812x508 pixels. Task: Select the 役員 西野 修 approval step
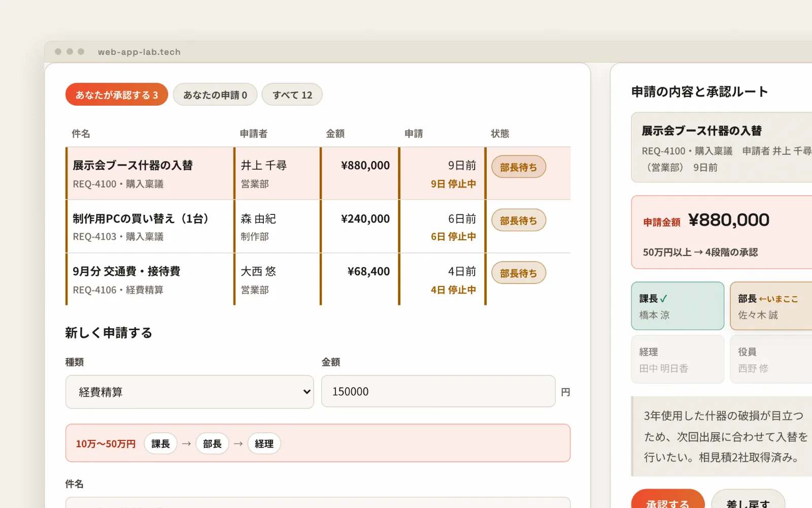pyautogui.click(x=771, y=359)
